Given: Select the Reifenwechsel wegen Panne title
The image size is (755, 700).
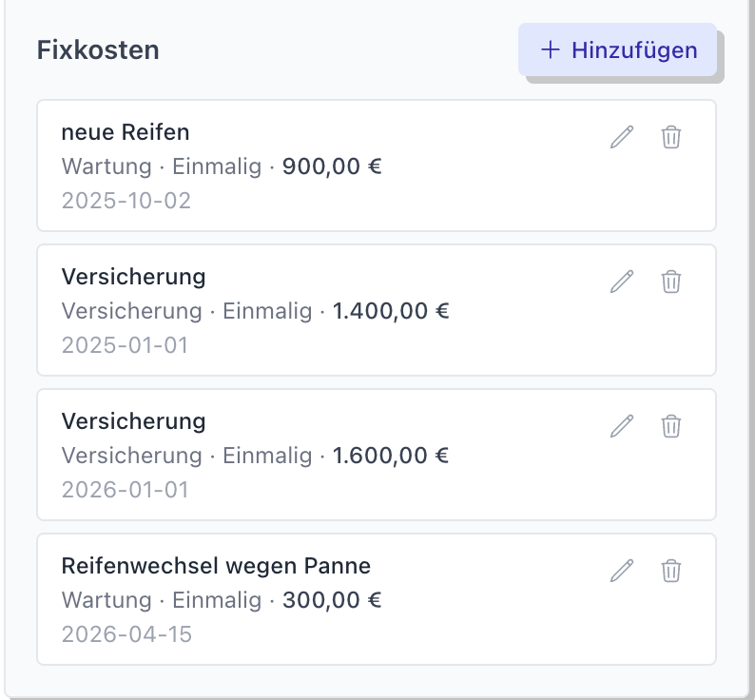Looking at the screenshot, I should (216, 566).
